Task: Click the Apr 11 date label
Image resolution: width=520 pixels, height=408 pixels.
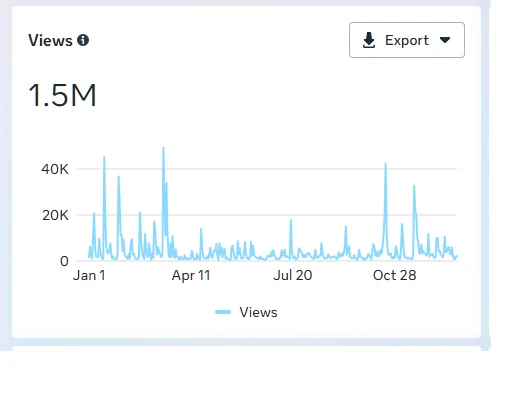Action: coord(191,275)
